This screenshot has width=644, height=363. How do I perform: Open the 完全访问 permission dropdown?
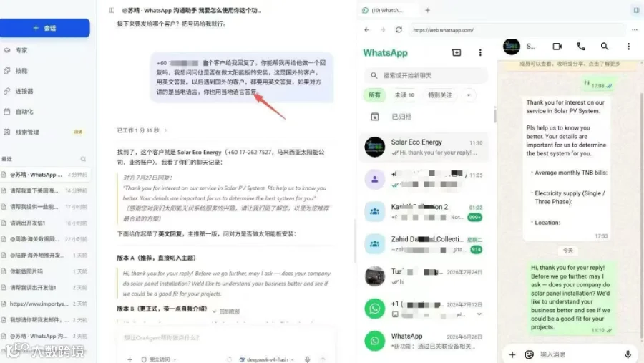point(159,359)
